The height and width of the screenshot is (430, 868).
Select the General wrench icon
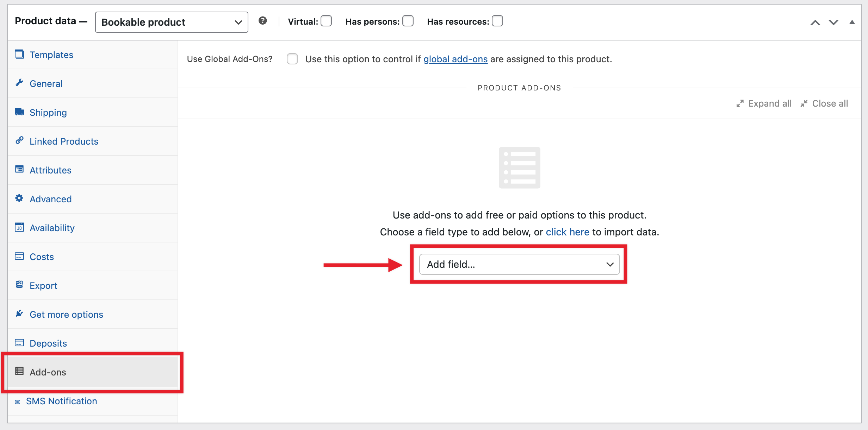(19, 83)
